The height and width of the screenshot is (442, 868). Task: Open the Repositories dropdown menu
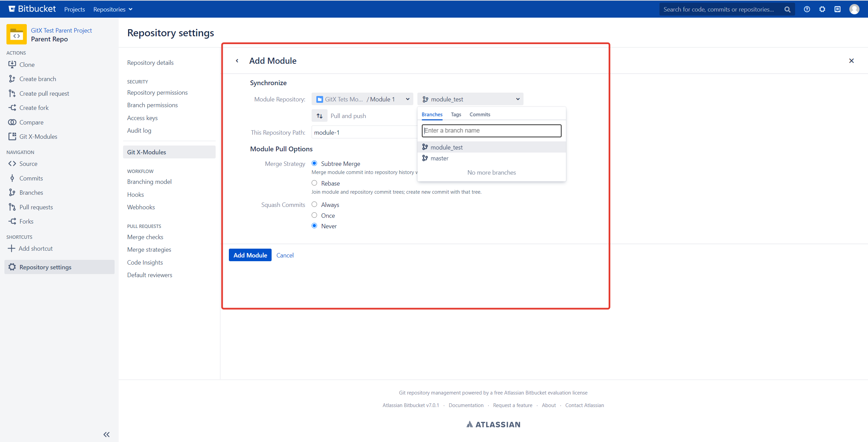[x=113, y=9]
